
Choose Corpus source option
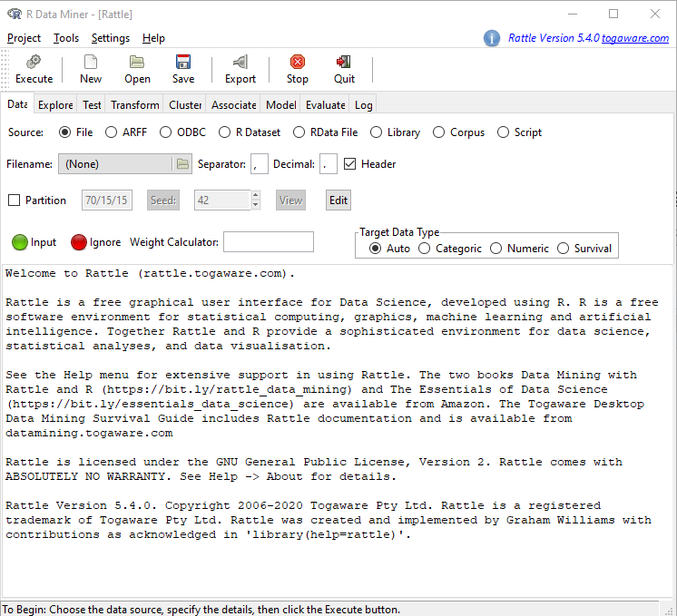(x=438, y=132)
